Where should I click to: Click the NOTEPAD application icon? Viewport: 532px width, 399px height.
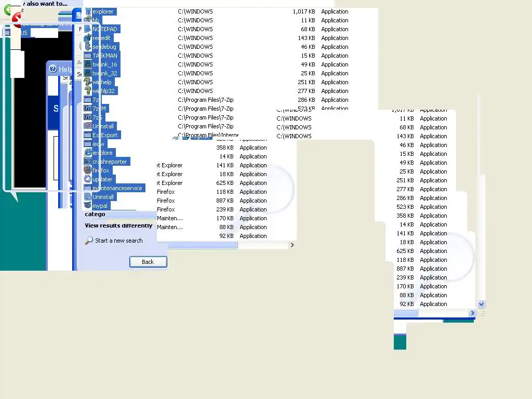[88, 29]
